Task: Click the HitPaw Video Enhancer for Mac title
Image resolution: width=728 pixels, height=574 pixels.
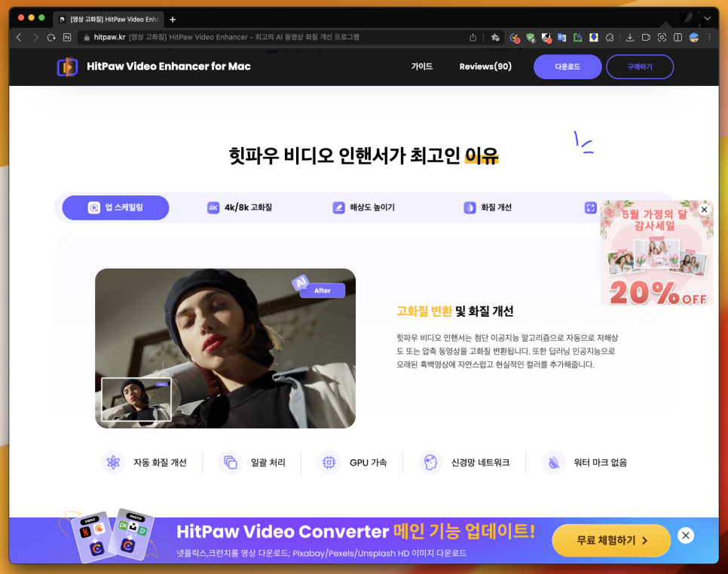Action: (169, 66)
